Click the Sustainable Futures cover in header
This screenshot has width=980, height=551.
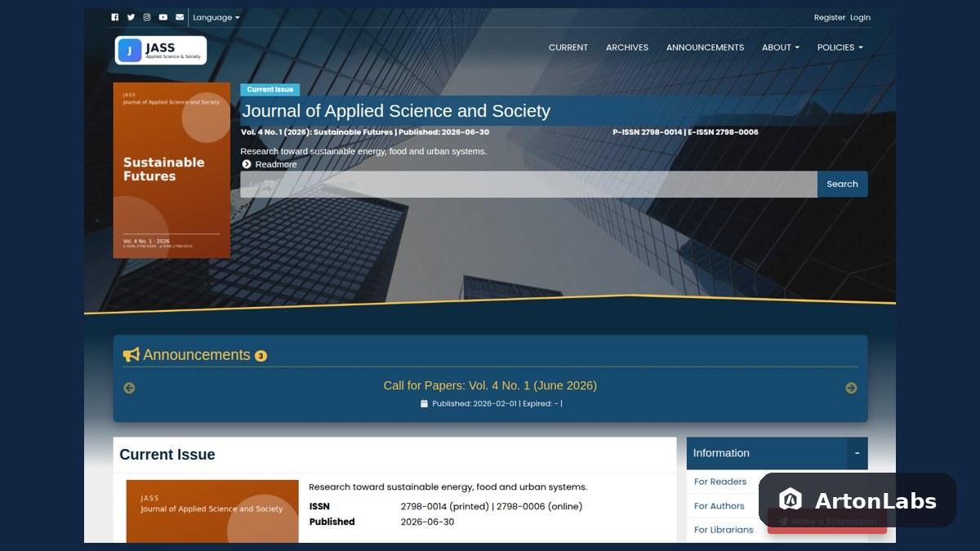pyautogui.click(x=171, y=170)
